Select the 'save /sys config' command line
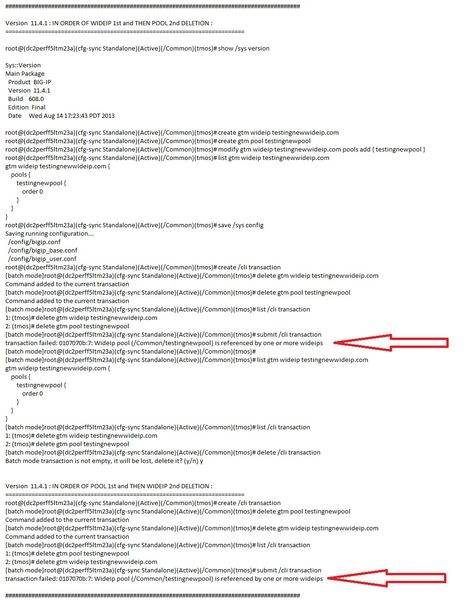This screenshot has width=476, height=600. point(134,225)
